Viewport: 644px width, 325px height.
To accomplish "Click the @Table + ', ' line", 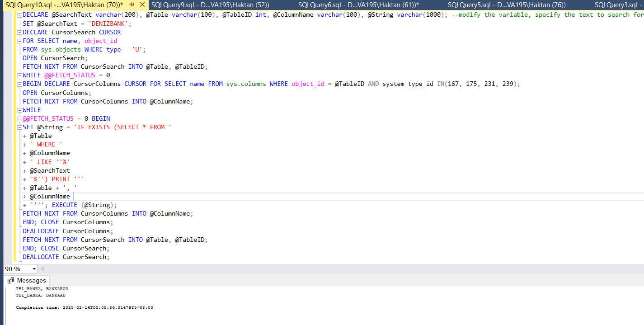I will (53, 188).
